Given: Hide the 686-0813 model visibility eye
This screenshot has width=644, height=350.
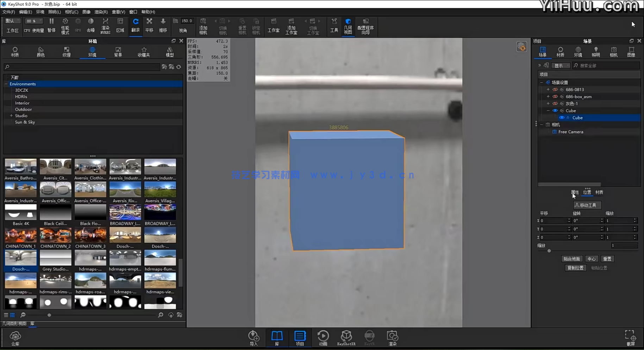Looking at the screenshot, I should tap(555, 90).
